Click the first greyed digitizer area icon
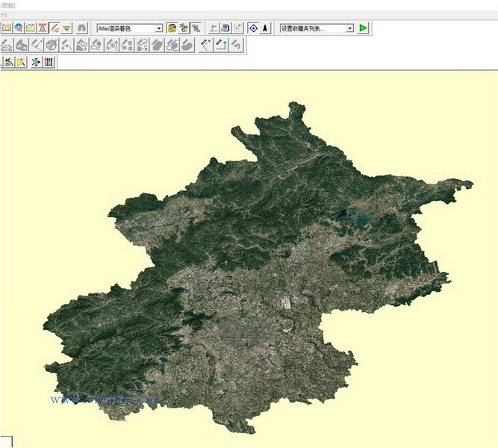The image size is (498, 448). [7, 45]
